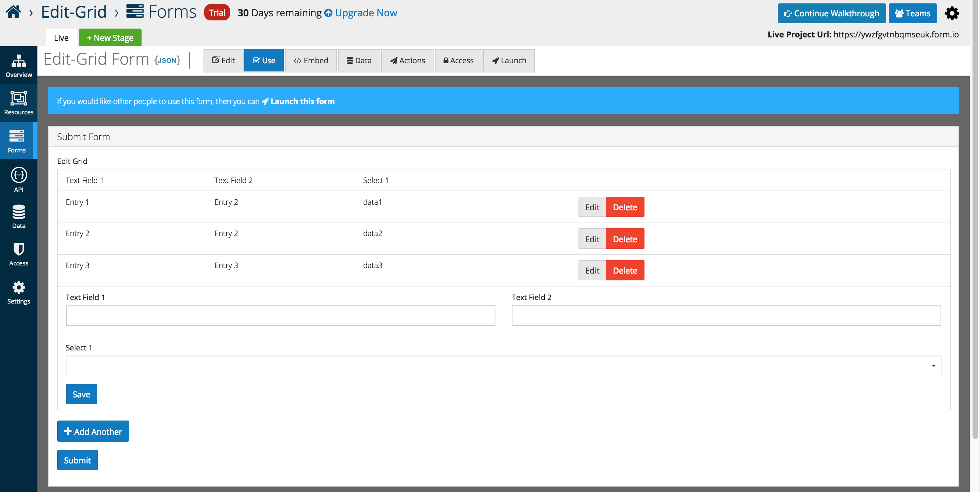Open the Teams button
The width and height of the screenshot is (980, 492).
(912, 13)
